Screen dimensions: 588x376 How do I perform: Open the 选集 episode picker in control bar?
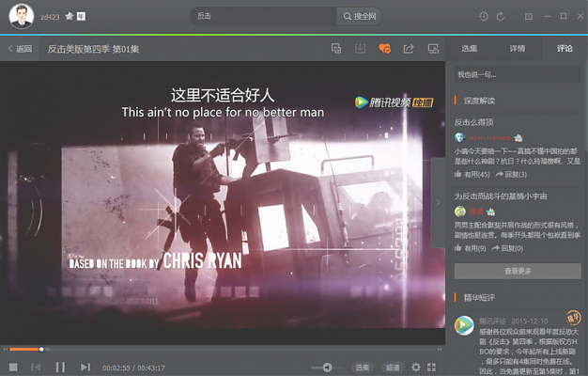coord(363,367)
